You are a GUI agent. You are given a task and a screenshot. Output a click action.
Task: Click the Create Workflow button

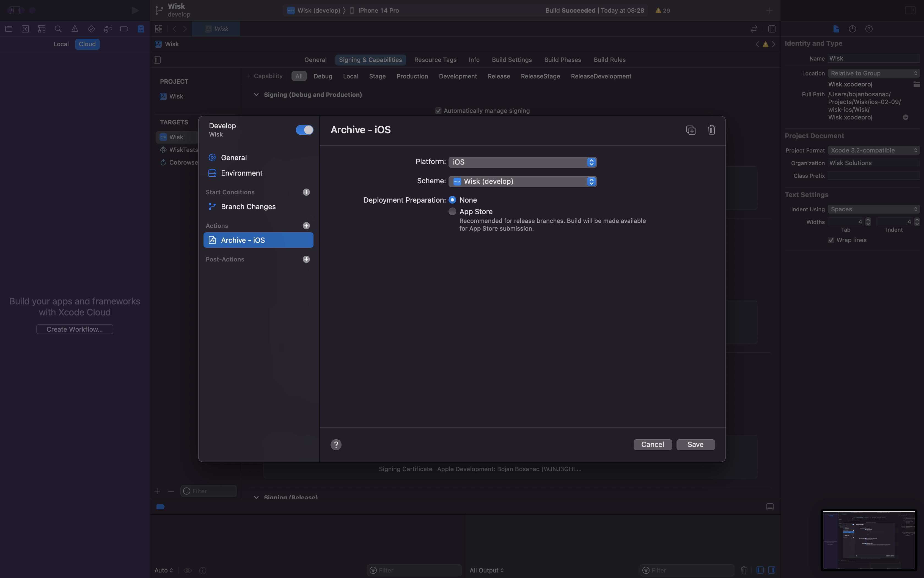click(75, 329)
